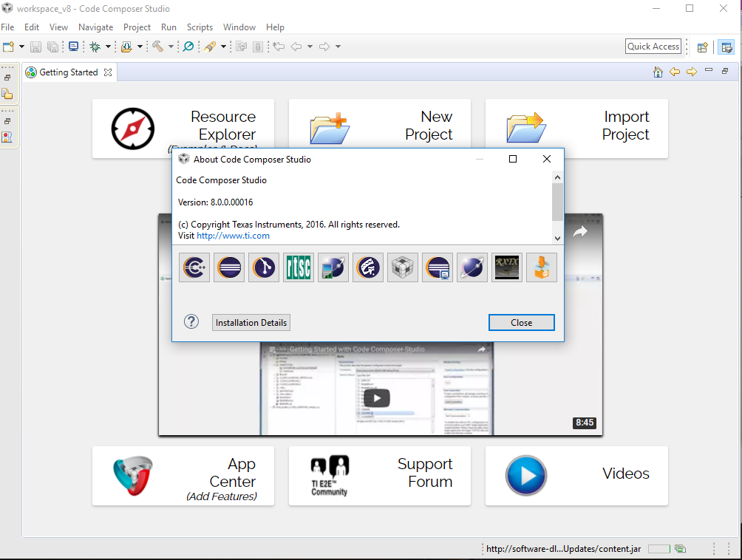Open the Project menu
742x560 pixels.
tap(137, 27)
